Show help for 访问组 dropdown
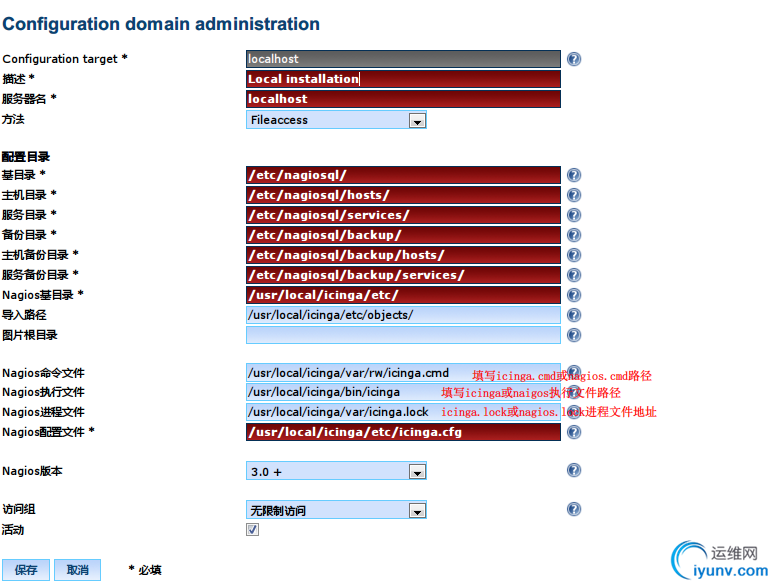This screenshot has width=774, height=587. coord(574,509)
